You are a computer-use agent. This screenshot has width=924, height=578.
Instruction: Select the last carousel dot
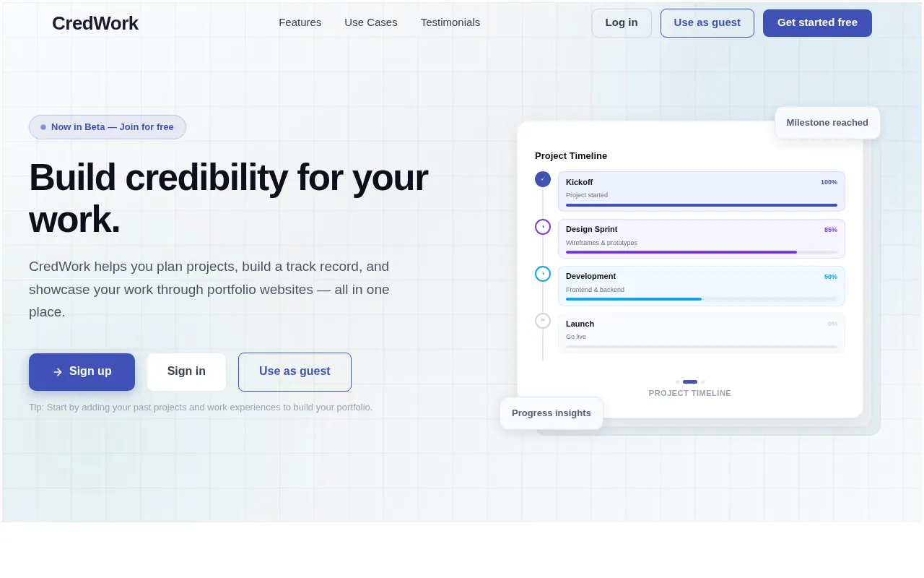(x=703, y=381)
